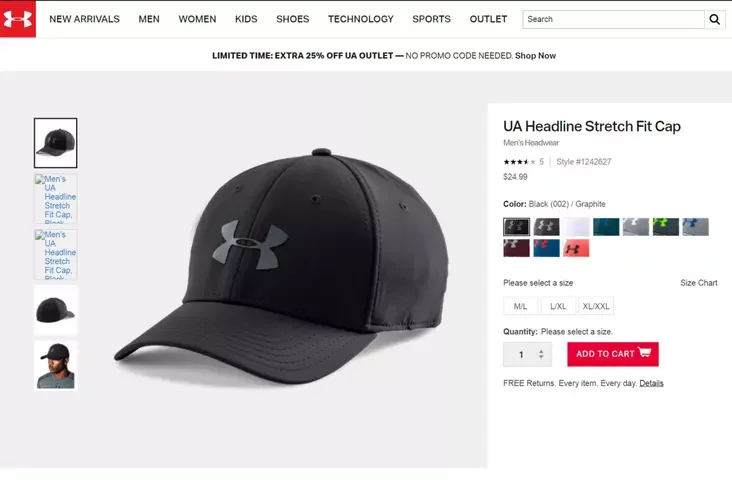The image size is (732, 483).
Task: Go to the Outlet section
Action: 488,19
